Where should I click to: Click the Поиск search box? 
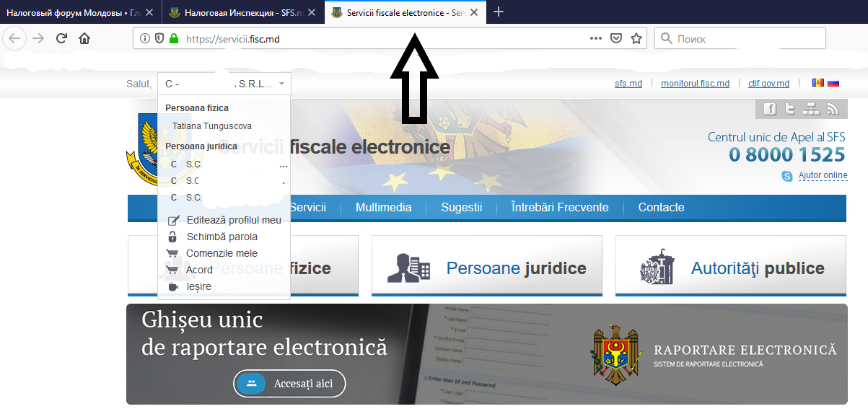pos(740,39)
